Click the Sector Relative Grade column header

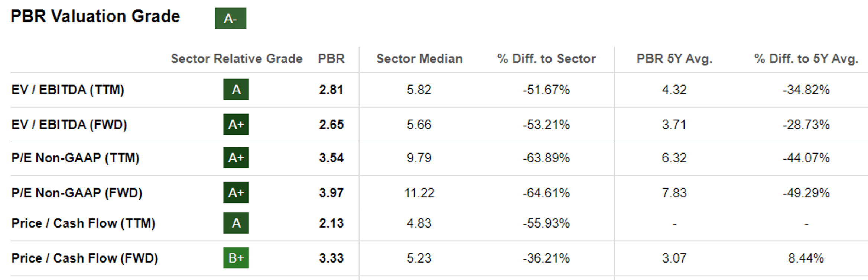point(237,59)
